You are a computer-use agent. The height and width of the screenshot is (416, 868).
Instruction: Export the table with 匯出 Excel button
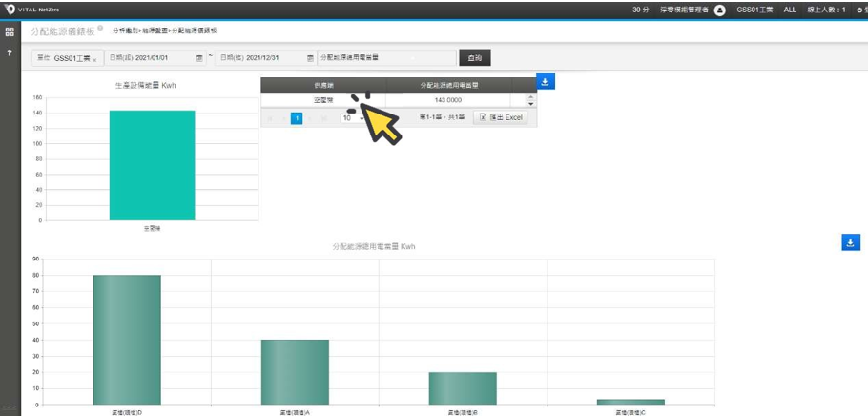point(501,117)
